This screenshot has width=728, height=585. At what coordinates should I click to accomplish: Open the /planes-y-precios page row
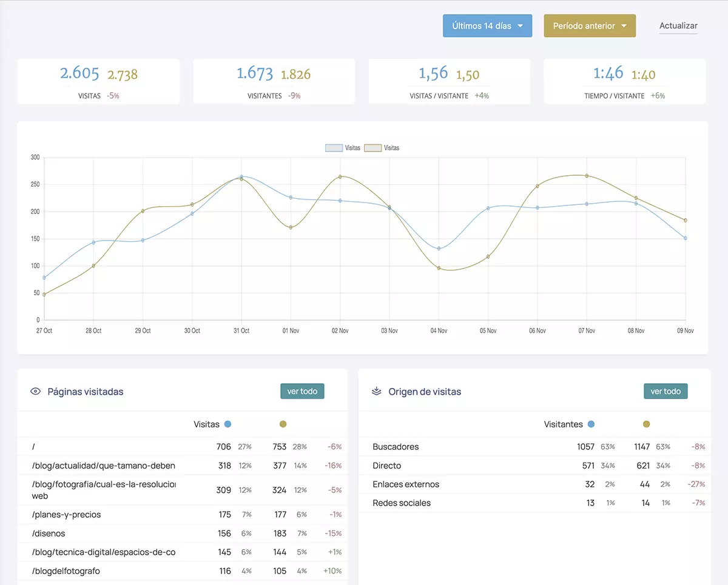[x=67, y=515]
